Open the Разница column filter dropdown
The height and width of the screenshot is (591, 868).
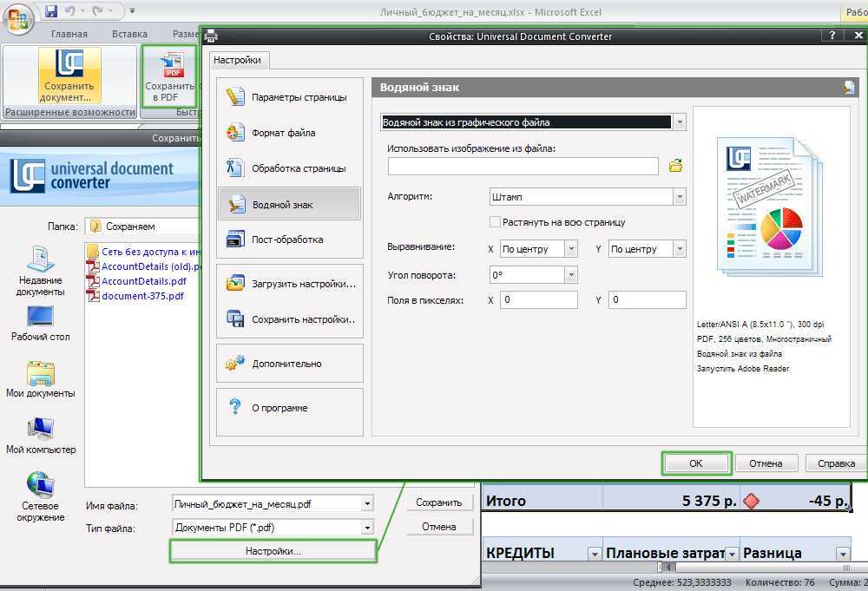843,554
